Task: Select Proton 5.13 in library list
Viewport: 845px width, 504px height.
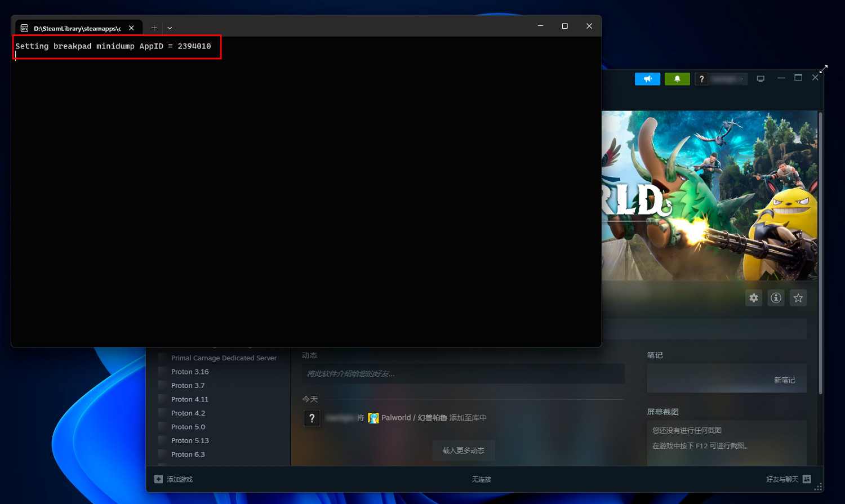Action: point(190,441)
